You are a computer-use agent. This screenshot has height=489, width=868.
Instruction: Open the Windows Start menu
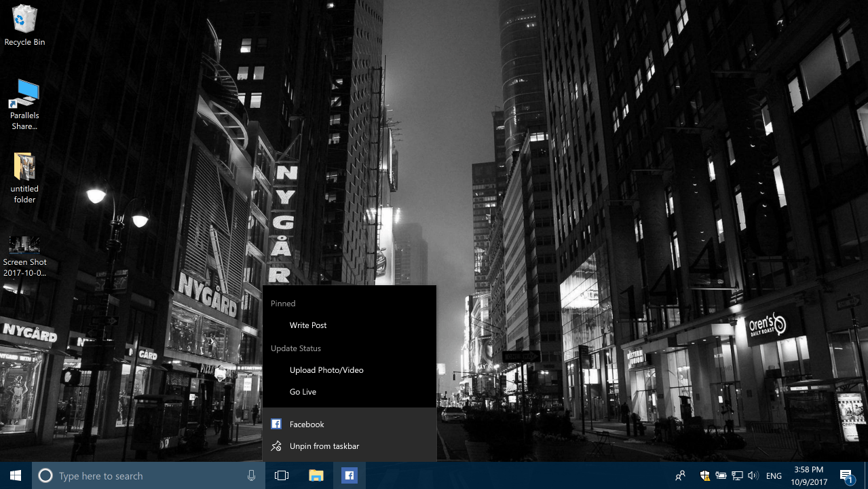coord(16,475)
